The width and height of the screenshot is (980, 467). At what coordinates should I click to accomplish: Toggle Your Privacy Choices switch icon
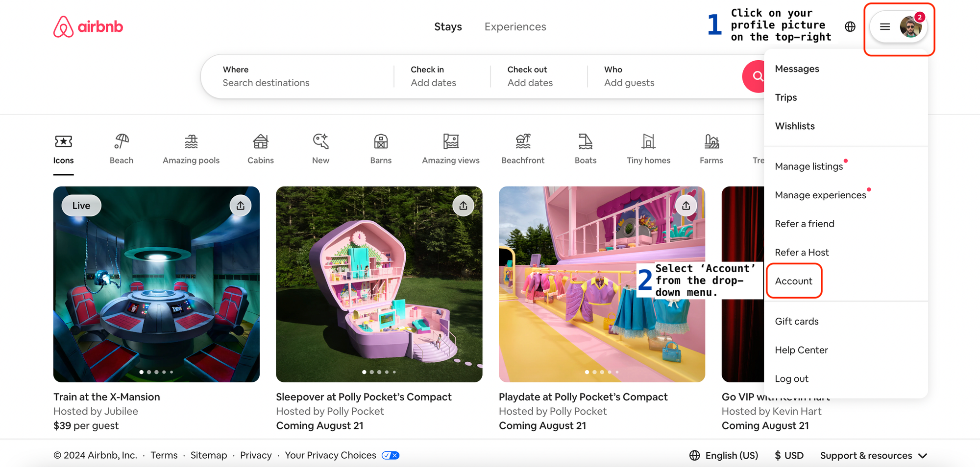(x=391, y=455)
